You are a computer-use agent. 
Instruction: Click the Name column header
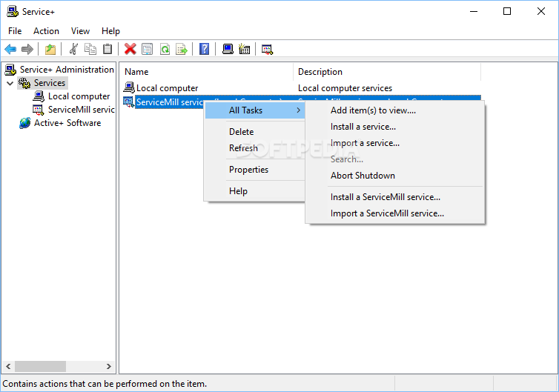pos(206,72)
